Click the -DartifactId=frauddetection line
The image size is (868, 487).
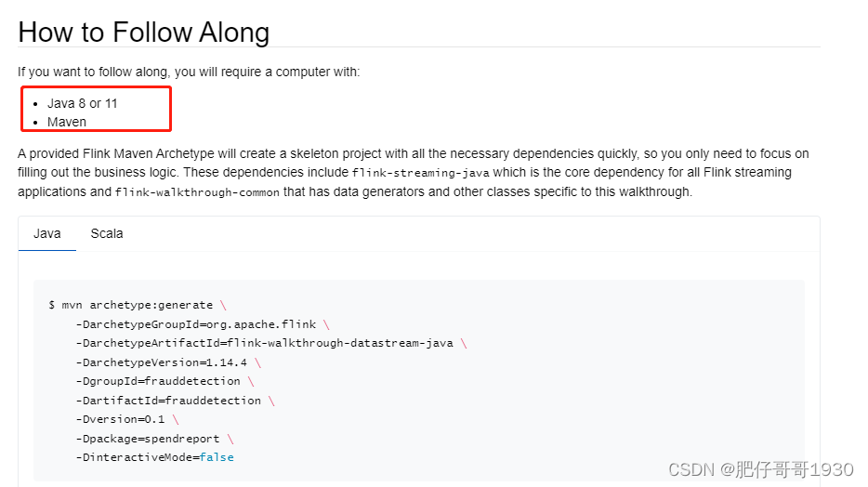[168, 401]
